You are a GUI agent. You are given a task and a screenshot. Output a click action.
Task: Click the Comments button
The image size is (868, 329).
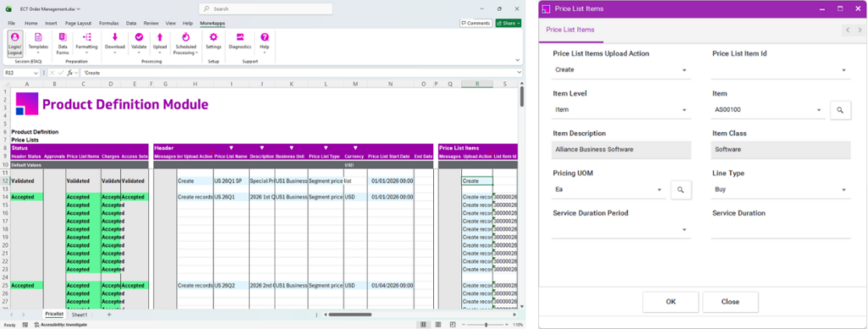click(476, 23)
